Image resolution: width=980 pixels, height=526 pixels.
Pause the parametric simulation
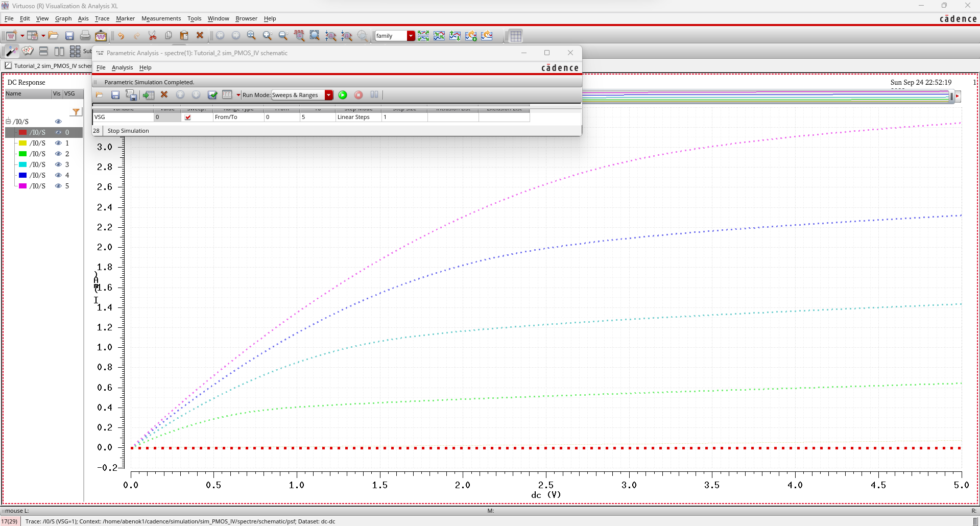pos(374,95)
